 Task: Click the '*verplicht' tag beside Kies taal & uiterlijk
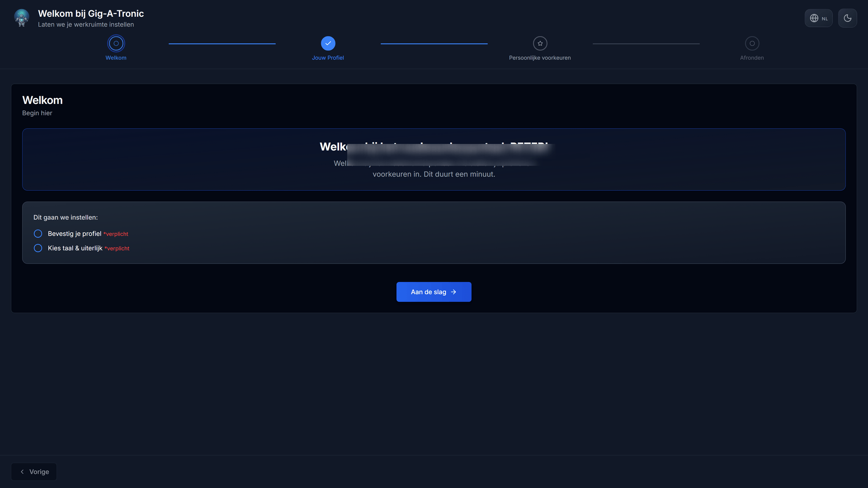pyautogui.click(x=117, y=249)
